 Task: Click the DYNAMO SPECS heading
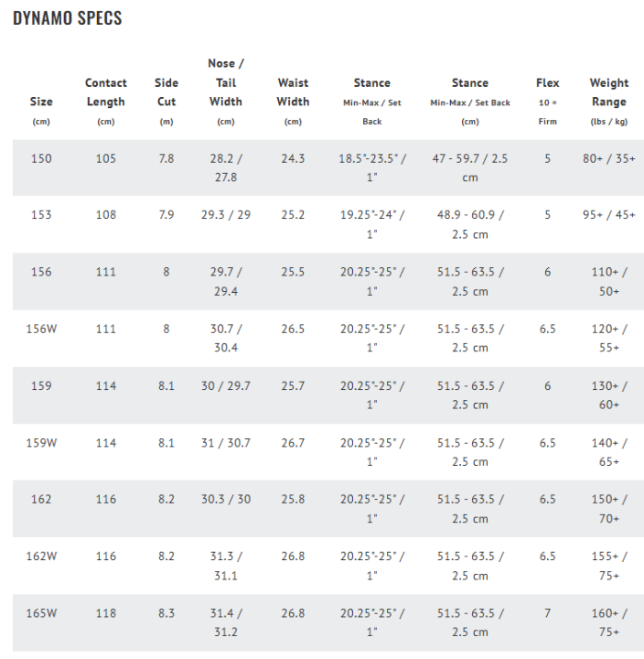click(x=68, y=18)
